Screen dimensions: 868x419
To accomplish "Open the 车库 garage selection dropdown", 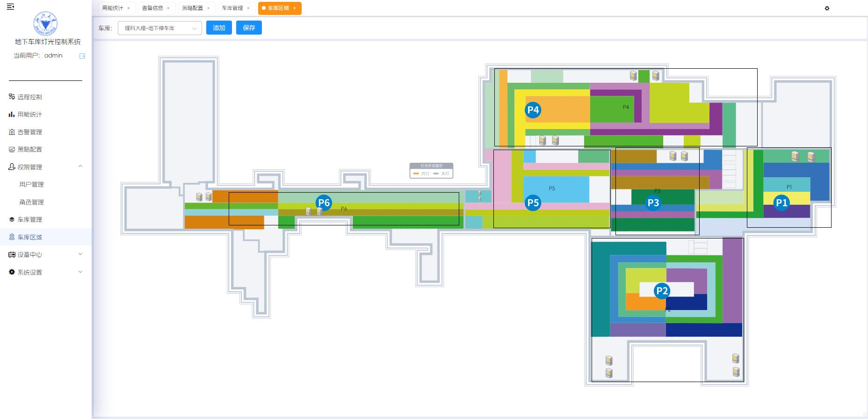I will coord(160,28).
